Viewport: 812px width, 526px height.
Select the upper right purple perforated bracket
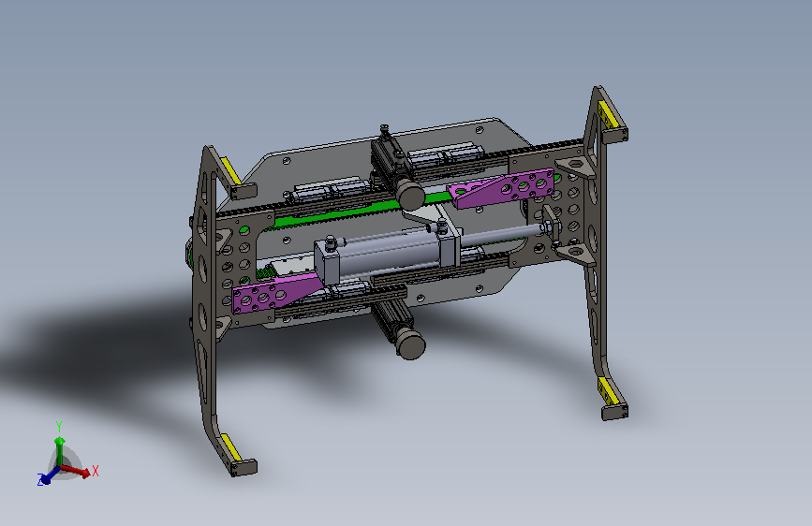501,188
